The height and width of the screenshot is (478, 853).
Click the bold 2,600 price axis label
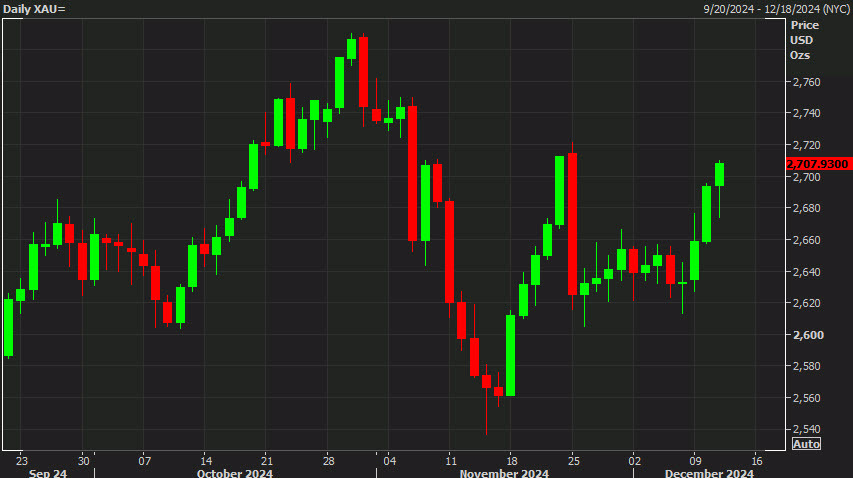tap(808, 335)
